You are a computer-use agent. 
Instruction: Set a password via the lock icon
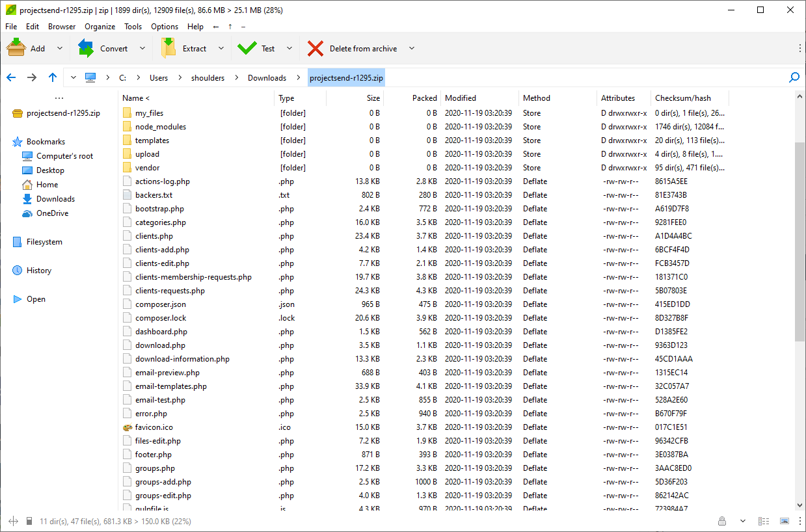(x=722, y=520)
